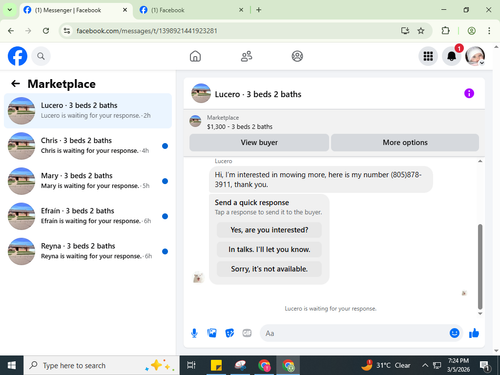Open the Chrome three-dot menu

pyautogui.click(x=489, y=31)
